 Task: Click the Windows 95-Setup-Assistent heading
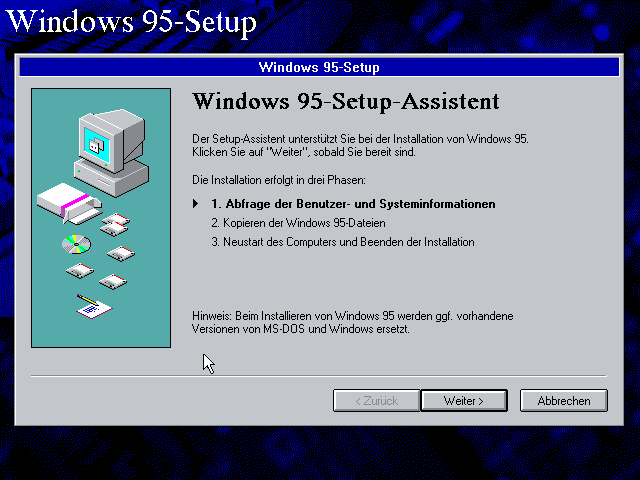[345, 101]
